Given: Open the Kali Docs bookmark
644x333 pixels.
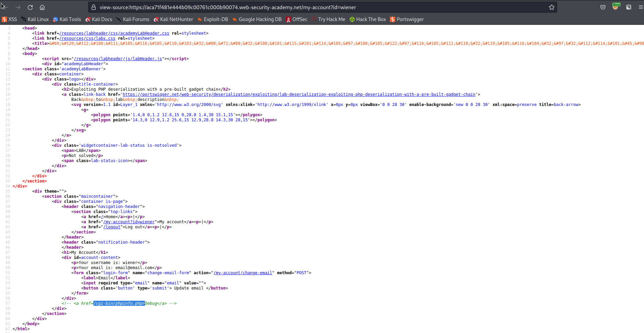Looking at the screenshot, I should coord(99,19).
